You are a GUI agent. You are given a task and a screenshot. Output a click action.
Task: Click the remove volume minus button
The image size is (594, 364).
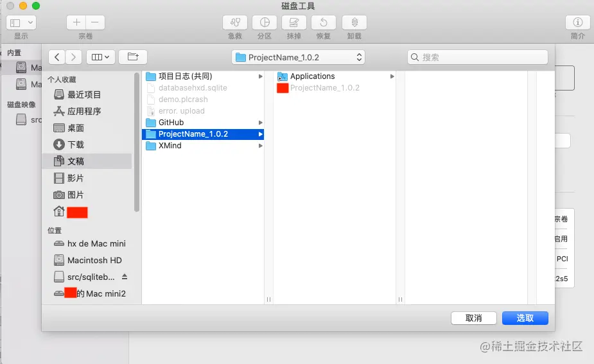point(95,22)
